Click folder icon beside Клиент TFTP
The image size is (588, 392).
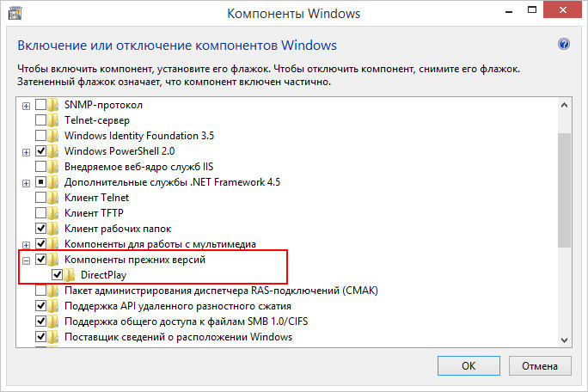tap(53, 213)
